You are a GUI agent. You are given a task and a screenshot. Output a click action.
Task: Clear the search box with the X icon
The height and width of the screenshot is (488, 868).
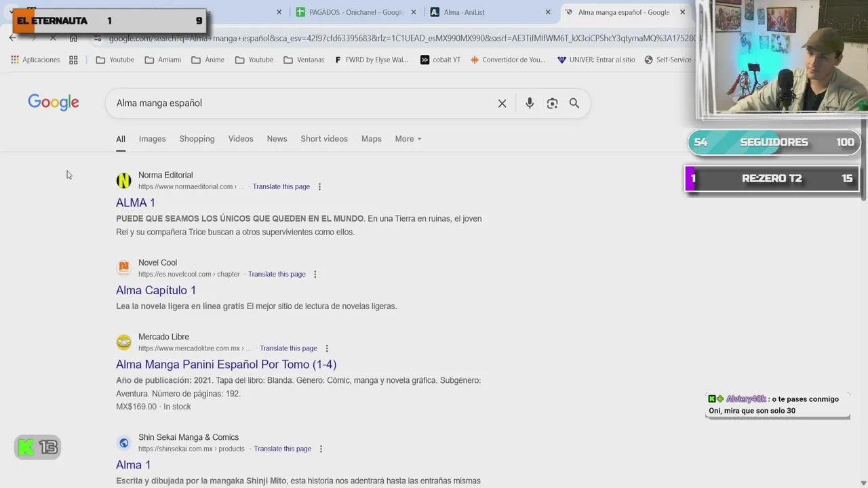[502, 103]
